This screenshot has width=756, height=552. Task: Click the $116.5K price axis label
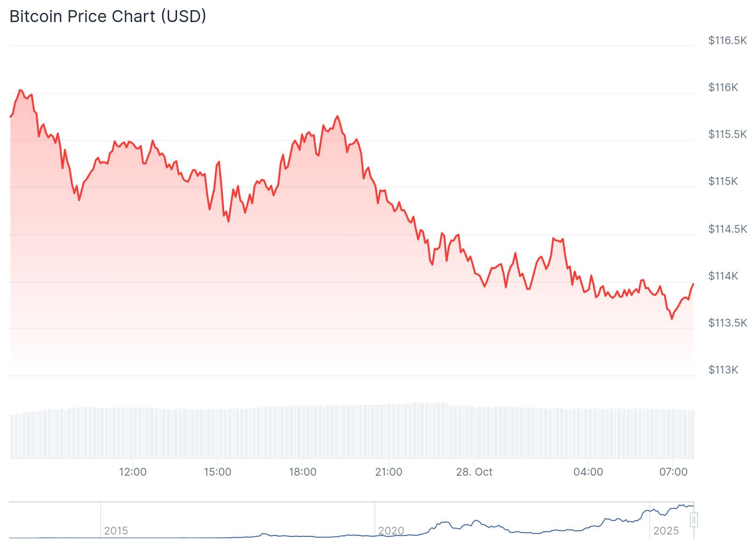pyautogui.click(x=727, y=40)
